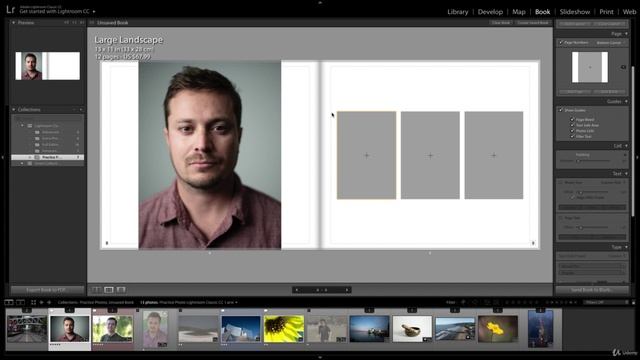Click main window display icon in filmstrip bar
This screenshot has height=360, width=640.
coord(9,302)
